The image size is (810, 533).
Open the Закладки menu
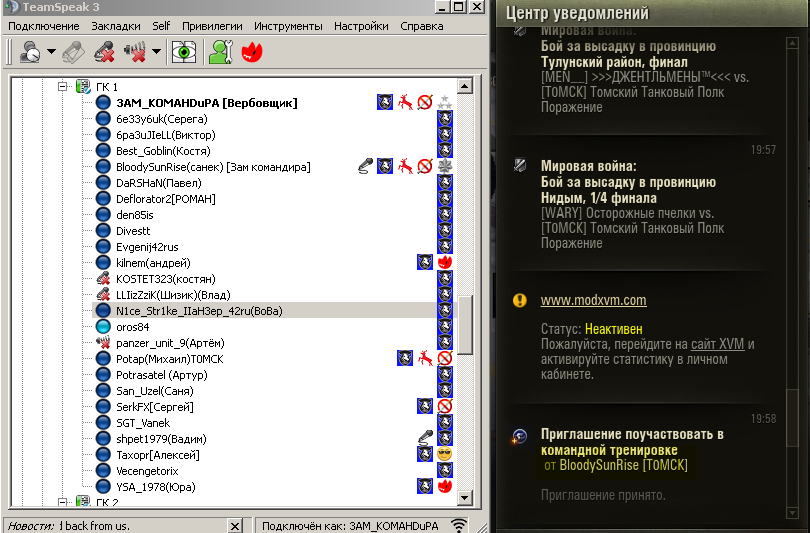pos(116,26)
